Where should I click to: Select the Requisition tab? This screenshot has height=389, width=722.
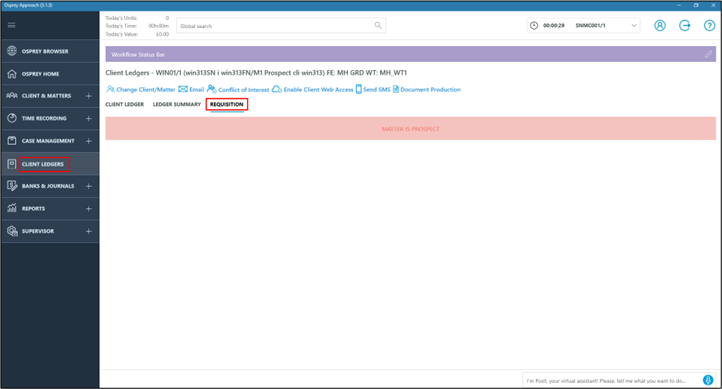(x=227, y=105)
